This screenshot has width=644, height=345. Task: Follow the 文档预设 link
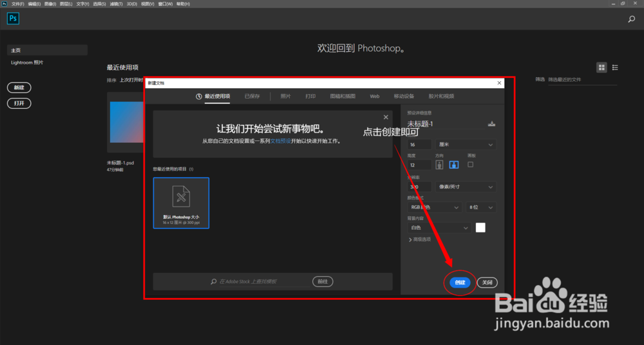point(281,141)
